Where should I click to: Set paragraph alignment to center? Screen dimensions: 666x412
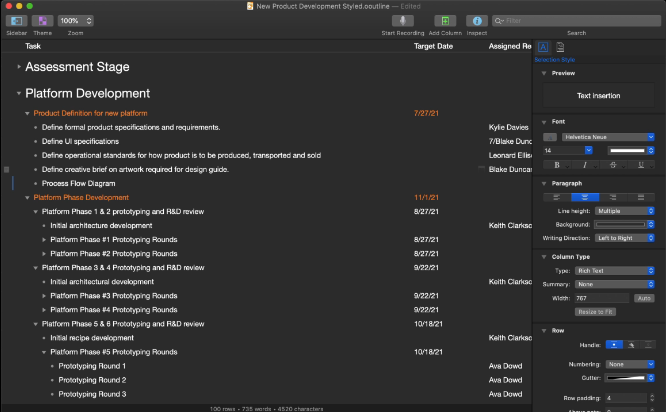click(585, 197)
